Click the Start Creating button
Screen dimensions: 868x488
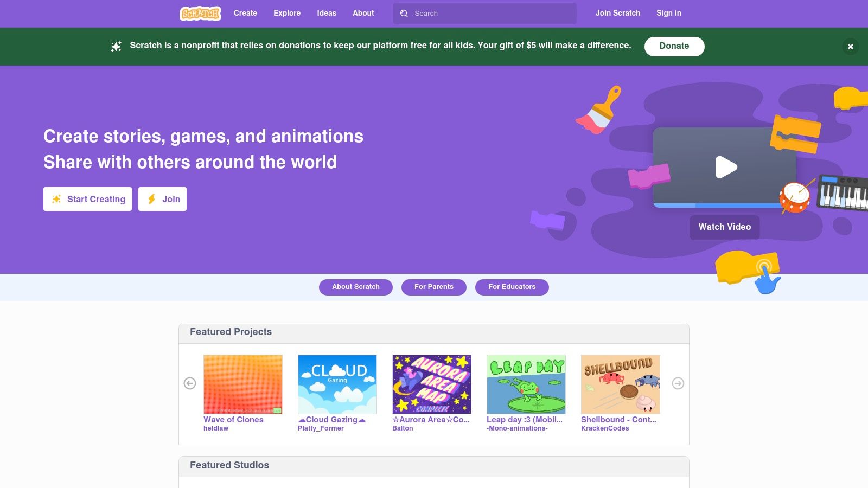click(87, 199)
